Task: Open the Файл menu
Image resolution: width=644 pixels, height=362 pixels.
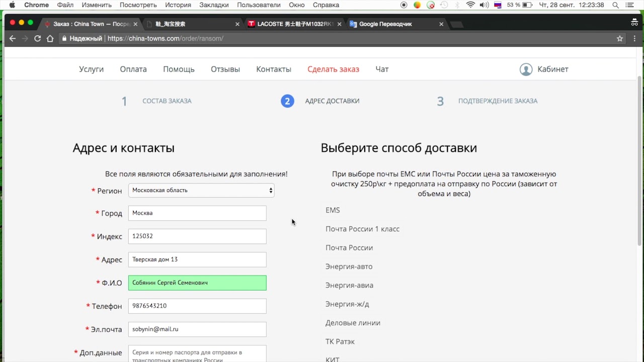Action: click(65, 5)
